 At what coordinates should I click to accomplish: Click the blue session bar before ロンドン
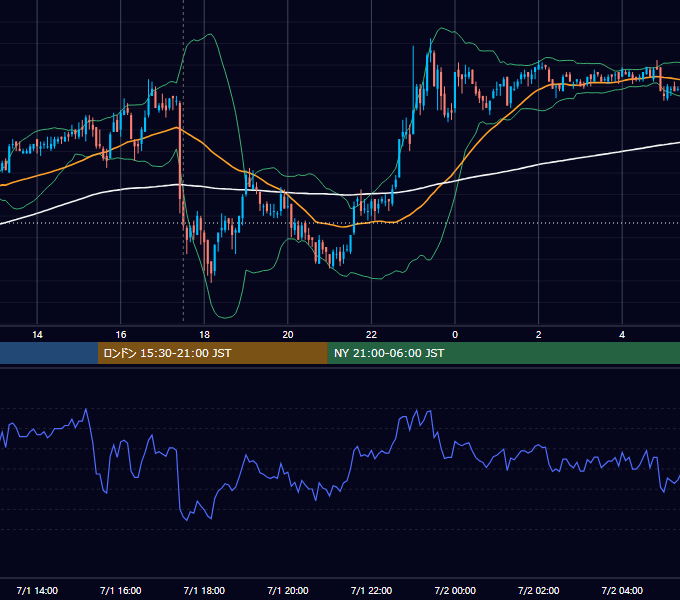[x=49, y=353]
